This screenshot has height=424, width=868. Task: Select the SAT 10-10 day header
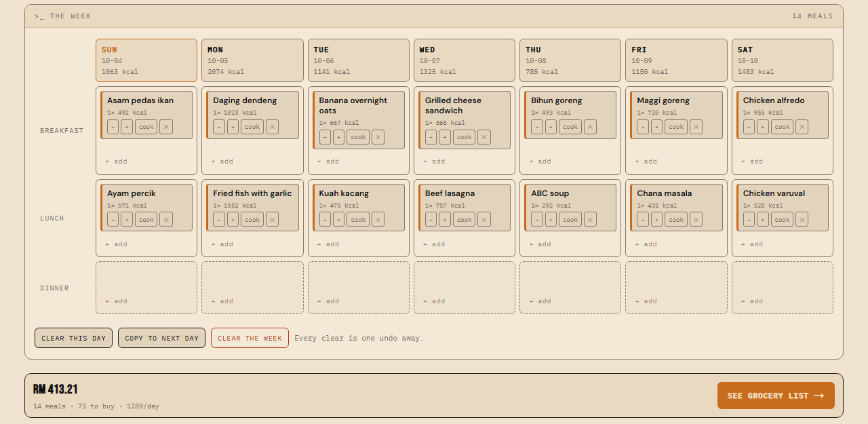(783, 60)
